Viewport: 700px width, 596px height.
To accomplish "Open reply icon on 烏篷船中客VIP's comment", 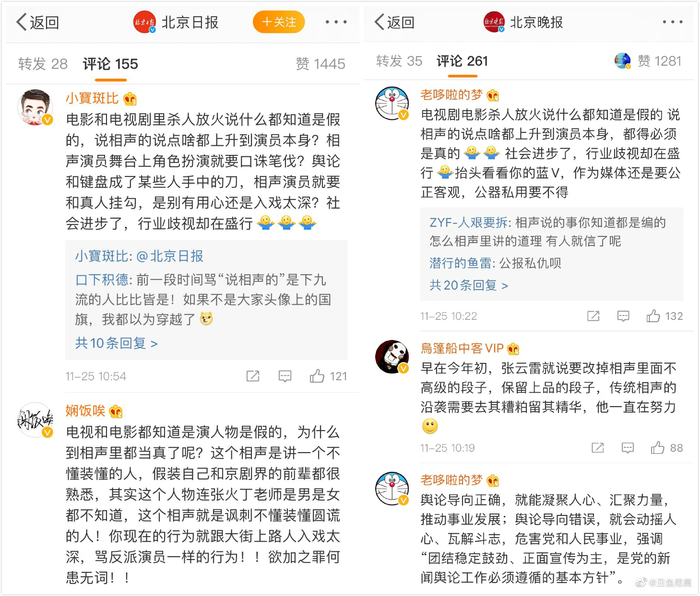I will (x=628, y=448).
